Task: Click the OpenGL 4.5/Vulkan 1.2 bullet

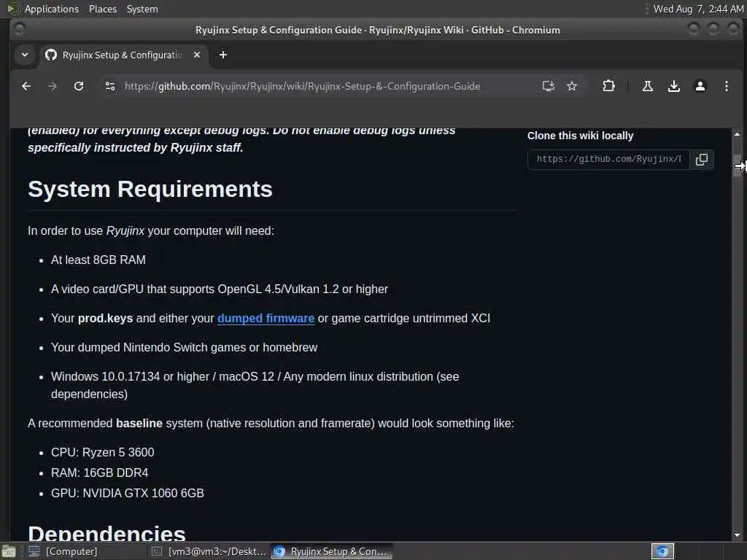Action: tap(219, 289)
